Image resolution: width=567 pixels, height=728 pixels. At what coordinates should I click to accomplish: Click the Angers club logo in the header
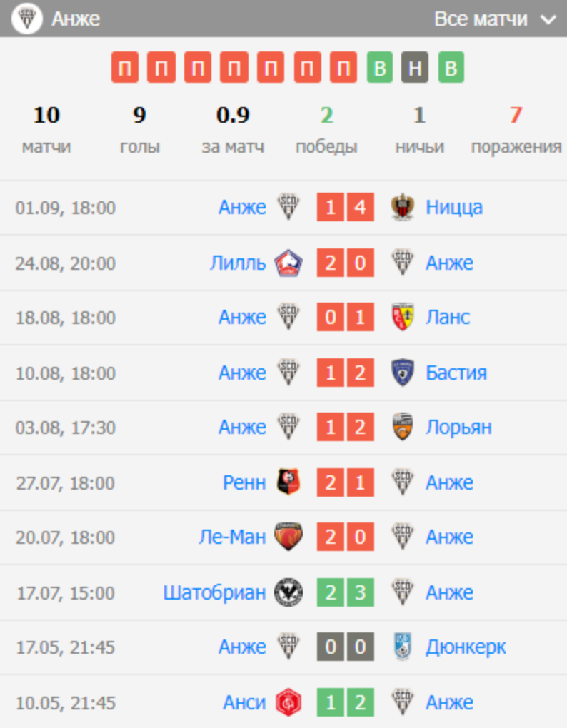pos(27,19)
